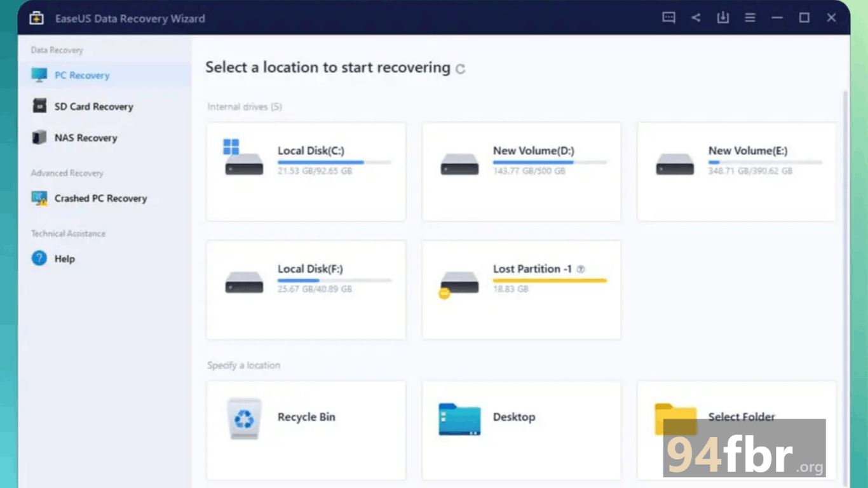Click the Local Disk(F:) drive icon
868x488 pixels.
pyautogui.click(x=244, y=282)
